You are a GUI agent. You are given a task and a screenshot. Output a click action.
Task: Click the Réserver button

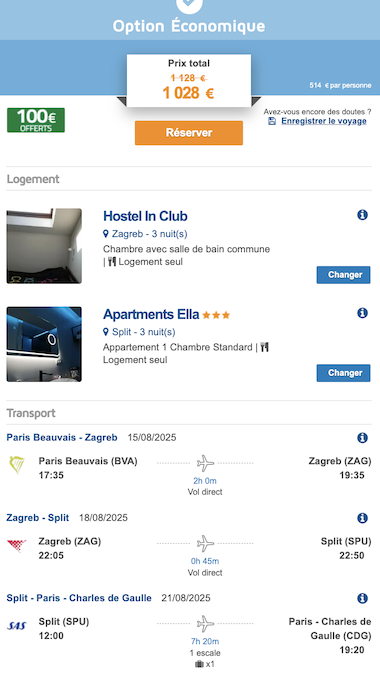click(x=189, y=133)
